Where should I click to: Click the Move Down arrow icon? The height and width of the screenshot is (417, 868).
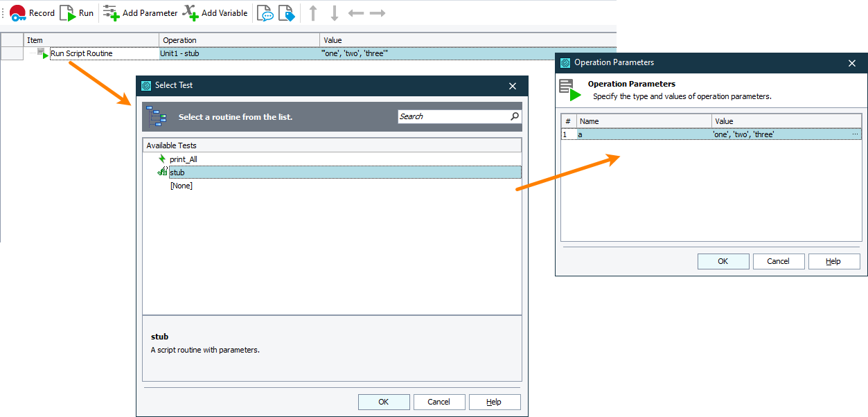335,13
